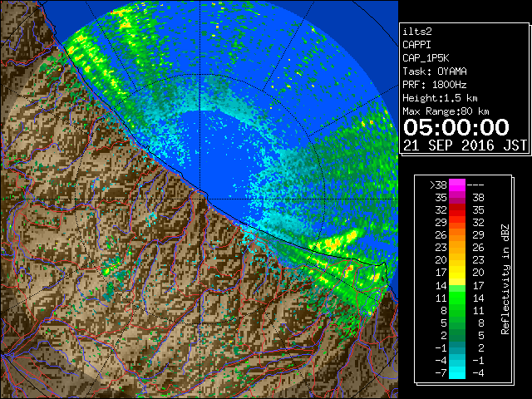
Task: Select the "Task: OYAMA" line
Action: [435, 71]
